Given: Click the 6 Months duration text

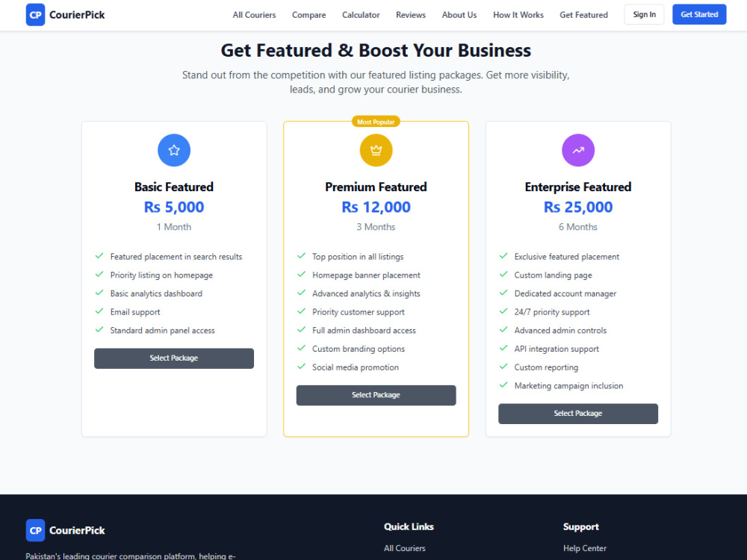Looking at the screenshot, I should click(x=578, y=227).
